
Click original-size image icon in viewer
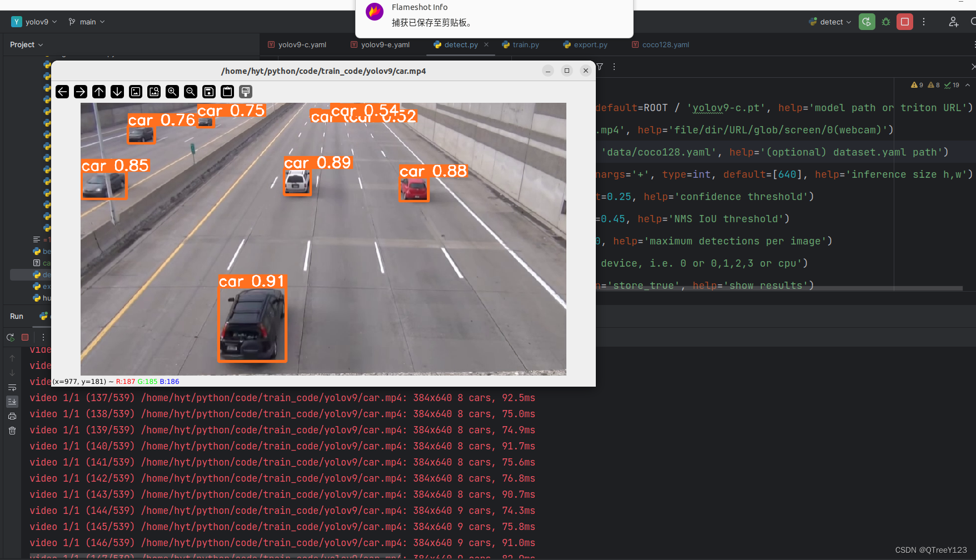(x=136, y=92)
